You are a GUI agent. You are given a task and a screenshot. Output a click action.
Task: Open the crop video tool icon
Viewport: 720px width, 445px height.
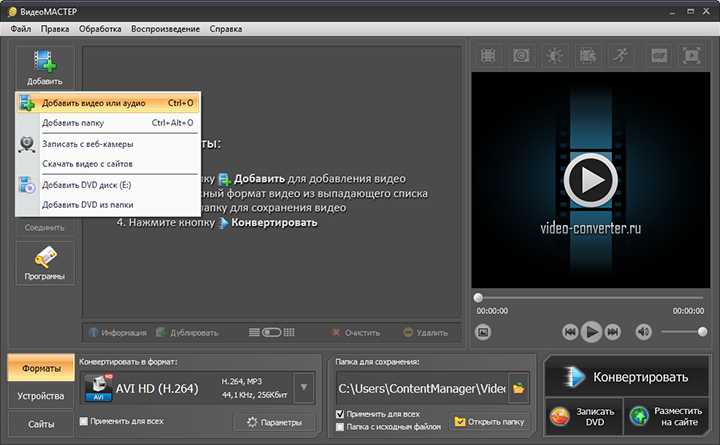click(x=488, y=56)
